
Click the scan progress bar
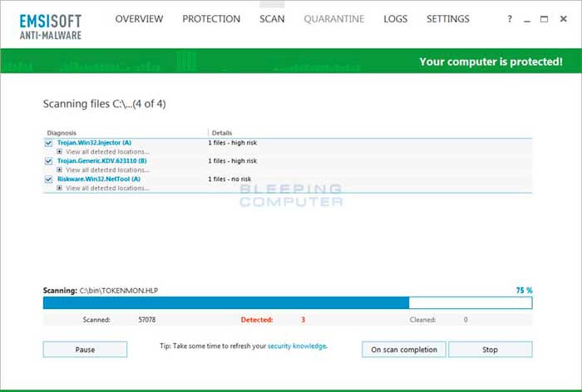[x=287, y=303]
